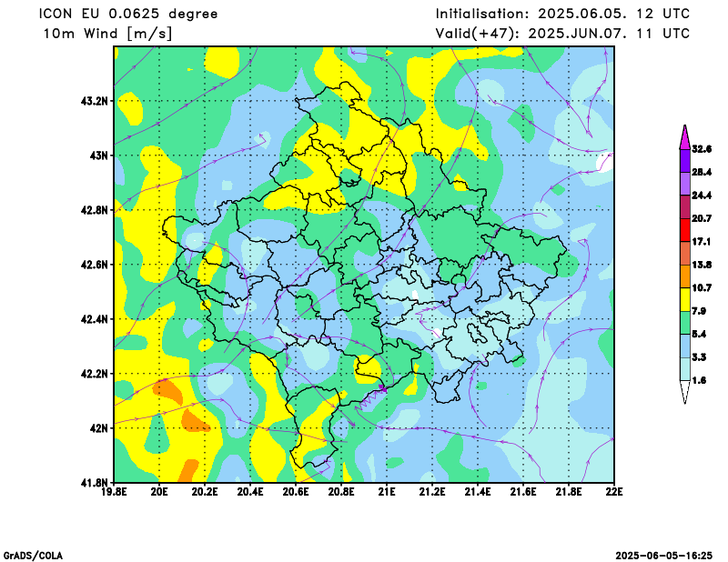Click the '42.6N' latitude label

95,265
